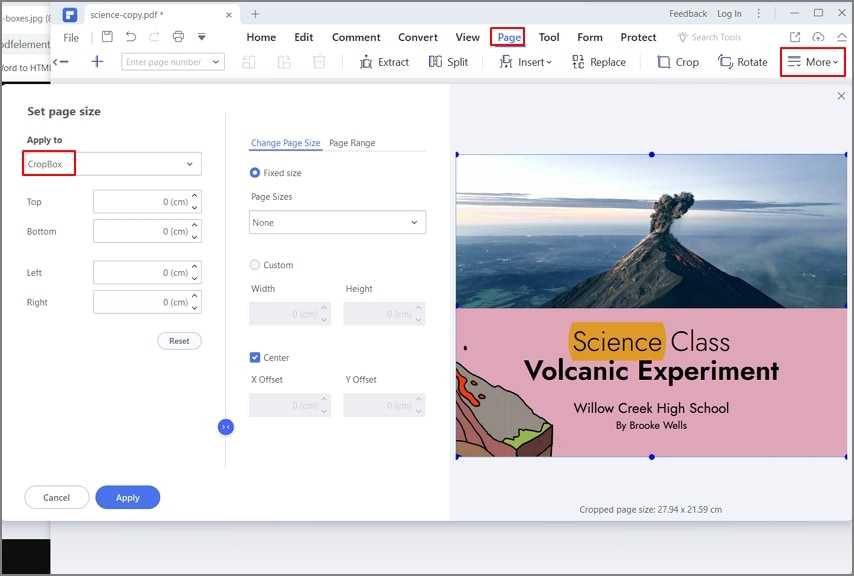854x576 pixels.
Task: Click the Reset button
Action: [x=179, y=341]
